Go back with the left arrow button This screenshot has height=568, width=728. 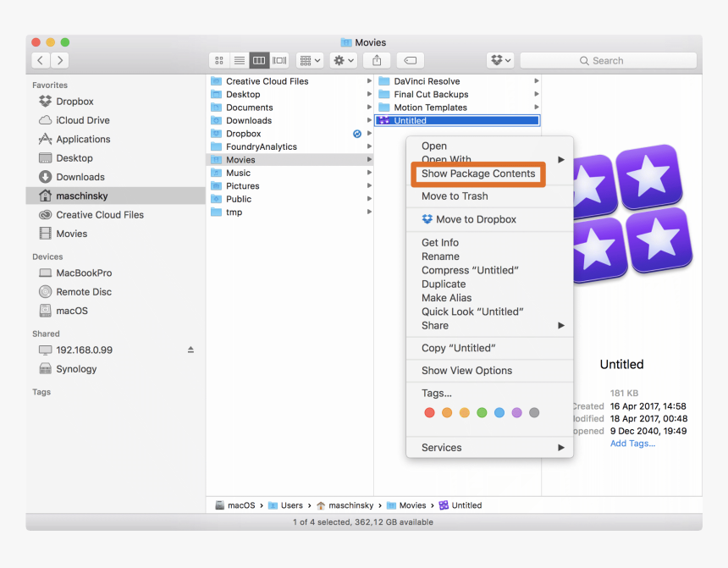(x=41, y=60)
